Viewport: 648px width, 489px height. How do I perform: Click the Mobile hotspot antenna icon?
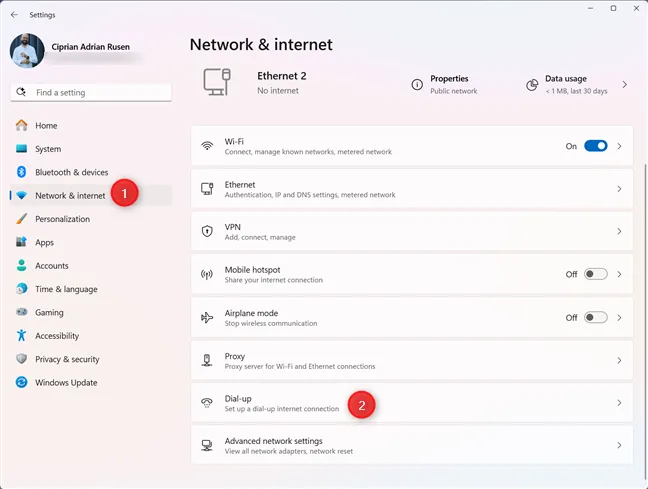coord(207,274)
